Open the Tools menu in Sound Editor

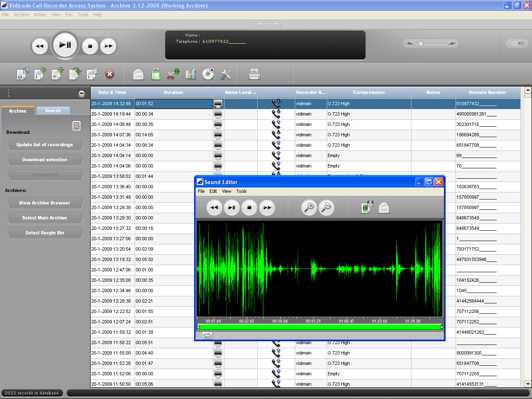[x=241, y=191]
